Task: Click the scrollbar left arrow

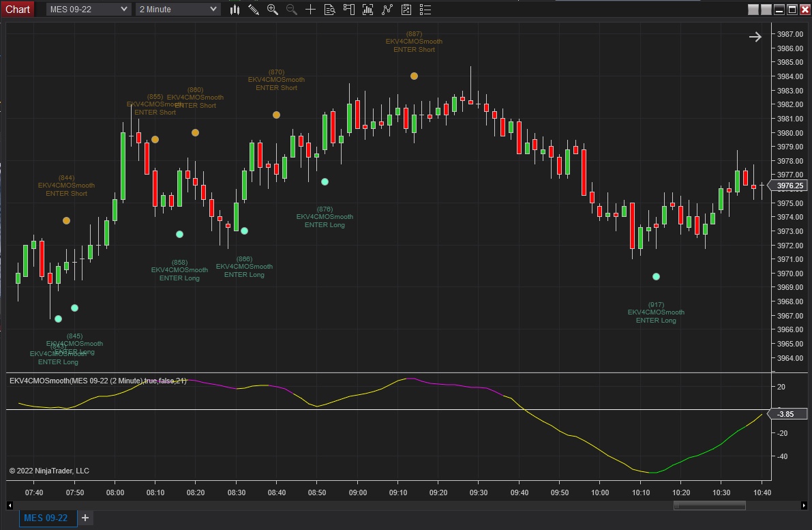Action: click(x=10, y=505)
